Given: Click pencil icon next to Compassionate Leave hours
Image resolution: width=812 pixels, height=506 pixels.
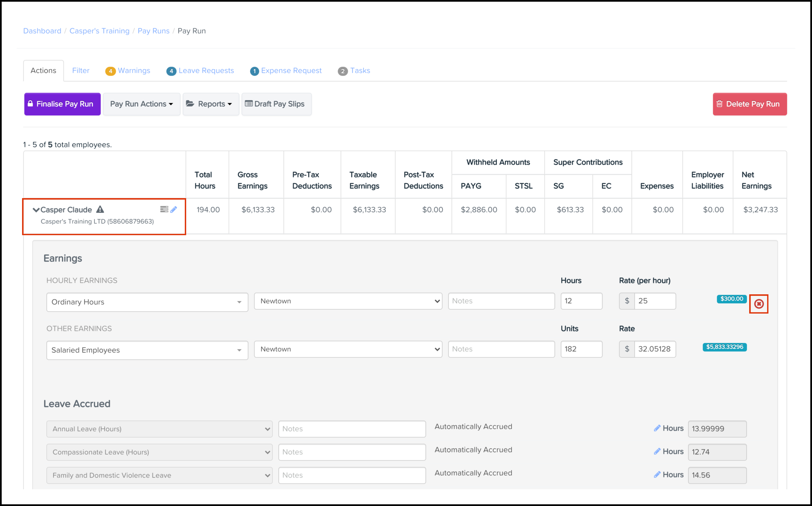Looking at the screenshot, I should click(x=657, y=451).
